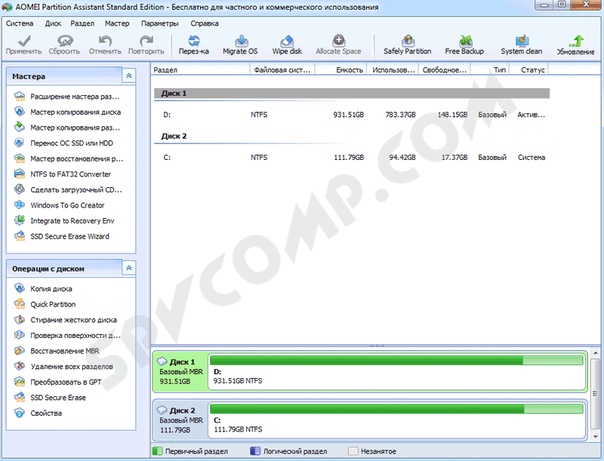Run Quick Partition operation
Image resolution: width=604 pixels, height=461 pixels.
45,304
